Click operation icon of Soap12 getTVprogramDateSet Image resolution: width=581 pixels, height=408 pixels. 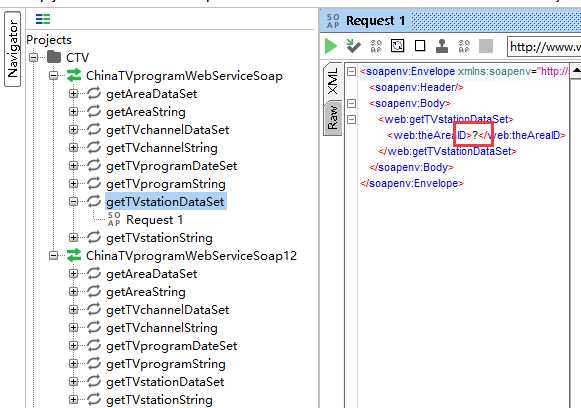click(x=94, y=345)
